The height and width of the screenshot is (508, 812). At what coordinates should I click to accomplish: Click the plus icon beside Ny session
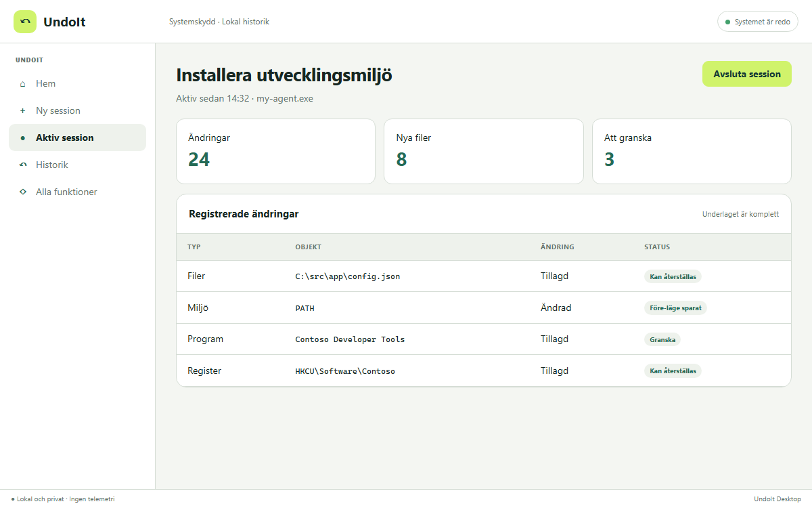(22, 111)
